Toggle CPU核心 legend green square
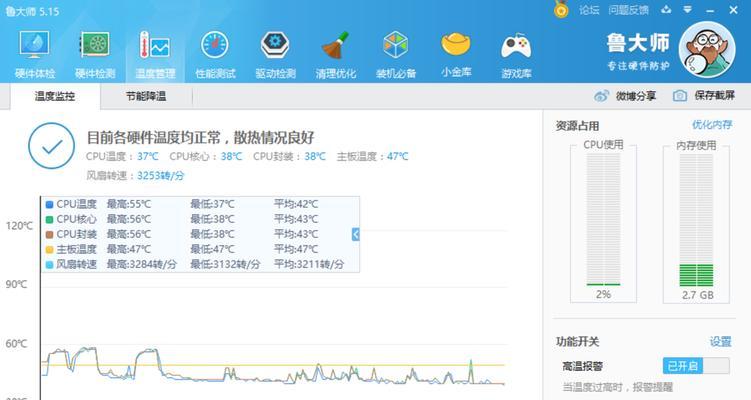Viewport: 751px width, 400px height. coord(49,219)
